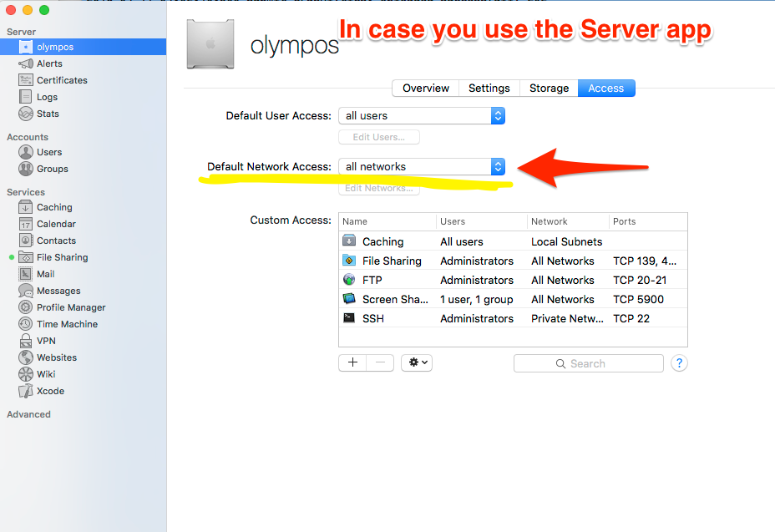Viewport: 775px width, 532px height.
Task: Open the Certificates icon in sidebar
Action: pos(26,80)
